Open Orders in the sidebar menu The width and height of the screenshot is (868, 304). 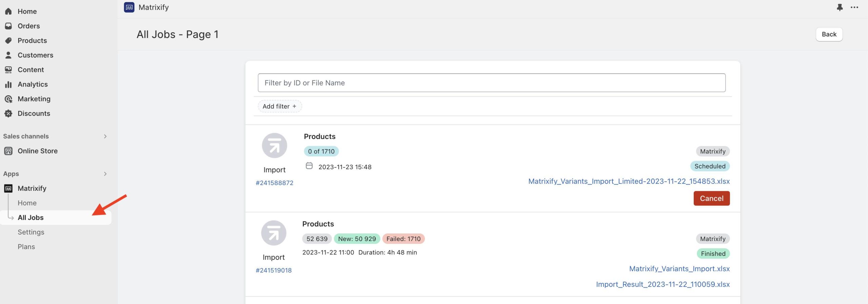(x=28, y=26)
